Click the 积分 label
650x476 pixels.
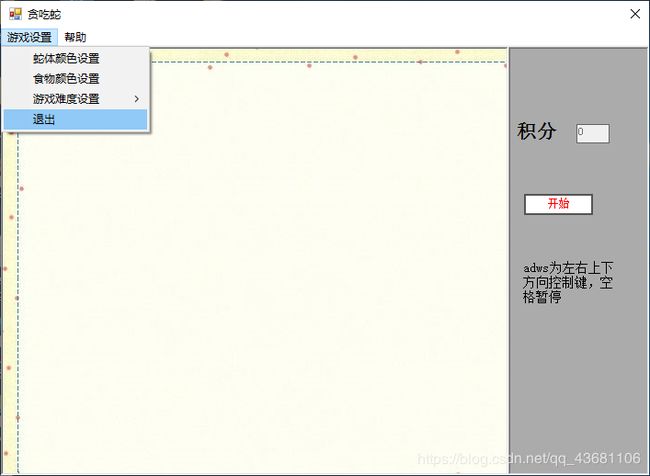536,131
